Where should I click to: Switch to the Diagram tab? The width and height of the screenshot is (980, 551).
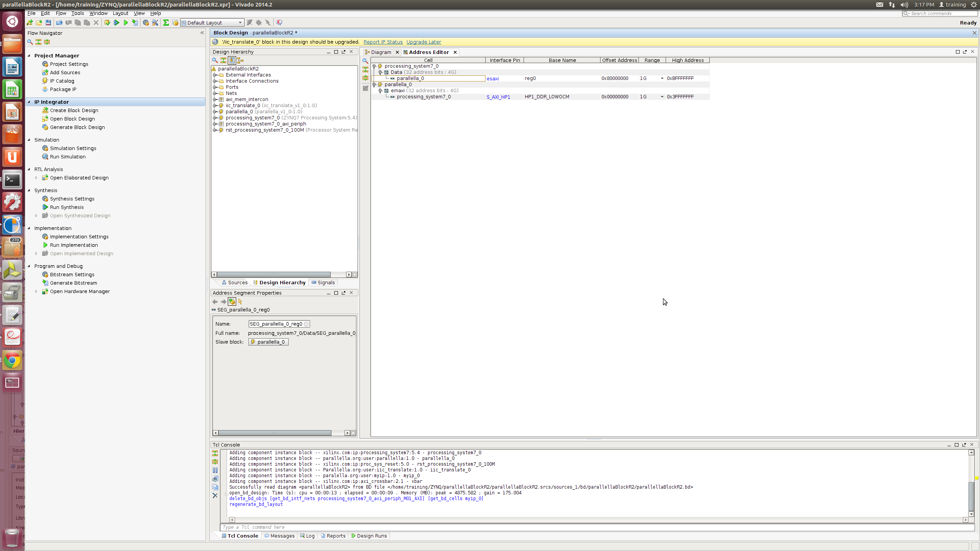[381, 52]
